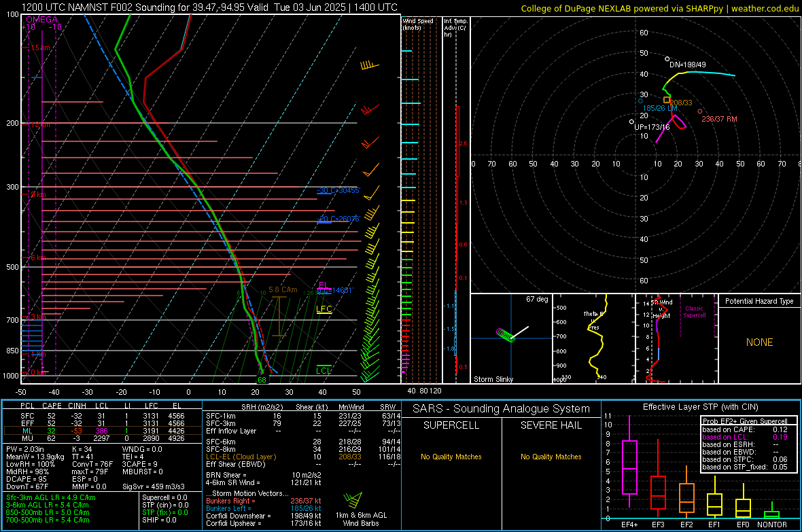This screenshot has height=532, width=802.
Task: Click the magenta OMEGA label
Action: click(42, 20)
